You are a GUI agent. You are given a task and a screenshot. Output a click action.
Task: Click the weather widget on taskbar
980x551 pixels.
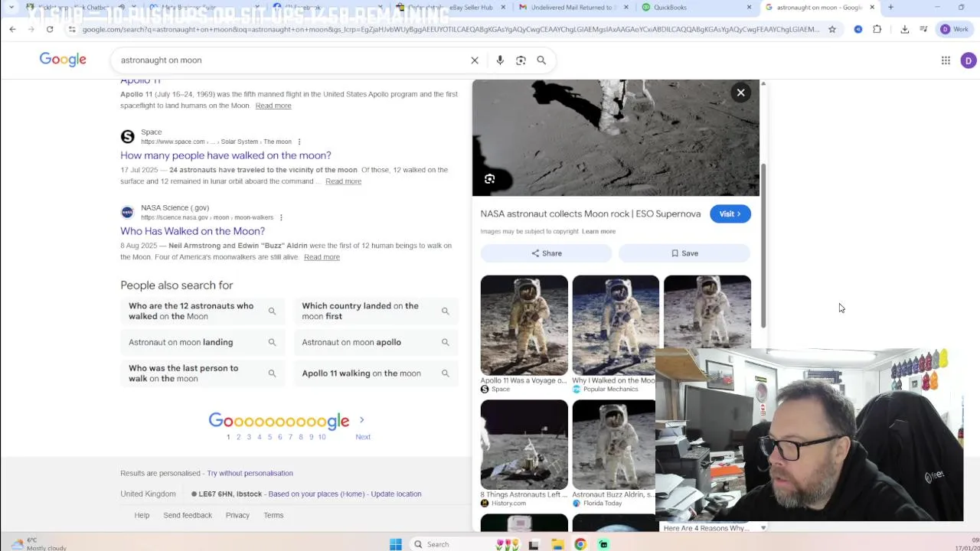37,544
